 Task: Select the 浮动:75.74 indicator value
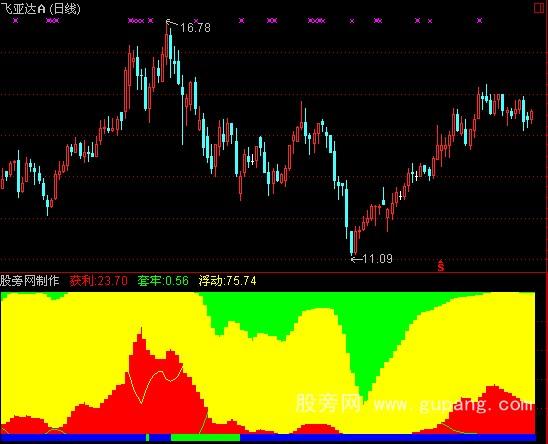coord(228,281)
